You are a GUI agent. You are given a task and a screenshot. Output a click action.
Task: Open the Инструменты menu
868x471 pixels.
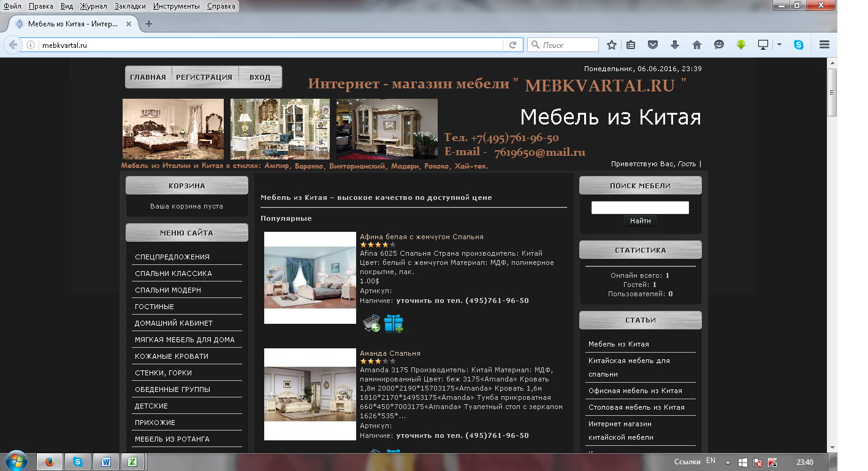point(177,6)
